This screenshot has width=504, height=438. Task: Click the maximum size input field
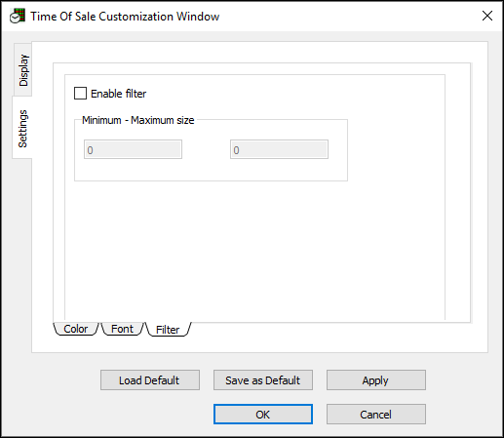279,149
